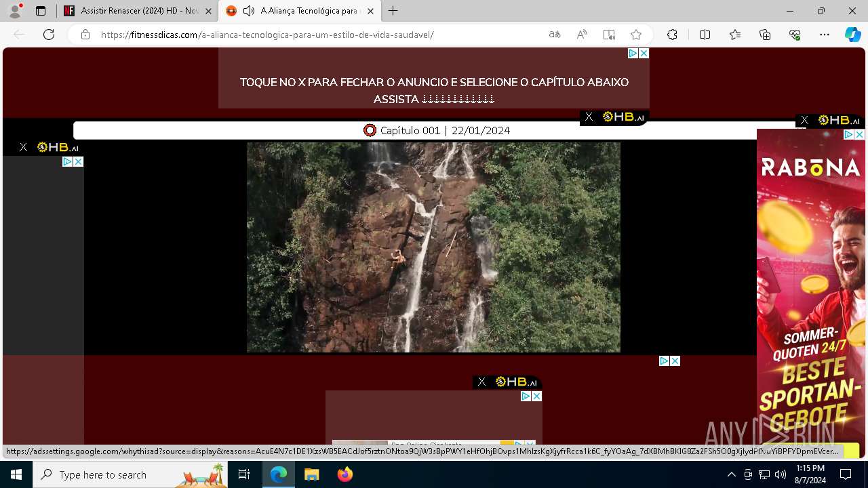Viewport: 868px width, 488px height.
Task: Open File Explorer from the taskbar
Action: click(x=311, y=474)
